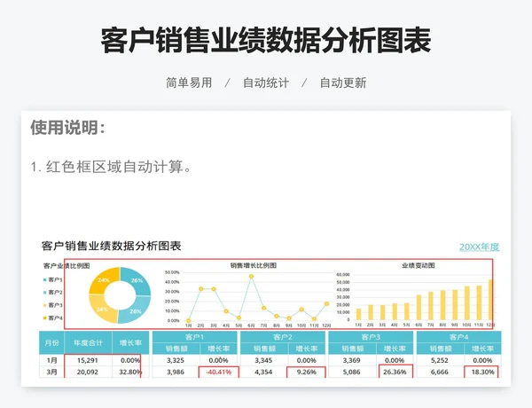532x408 pixels.
Task: Select the 5,252 sales cell
Action: click(x=440, y=360)
